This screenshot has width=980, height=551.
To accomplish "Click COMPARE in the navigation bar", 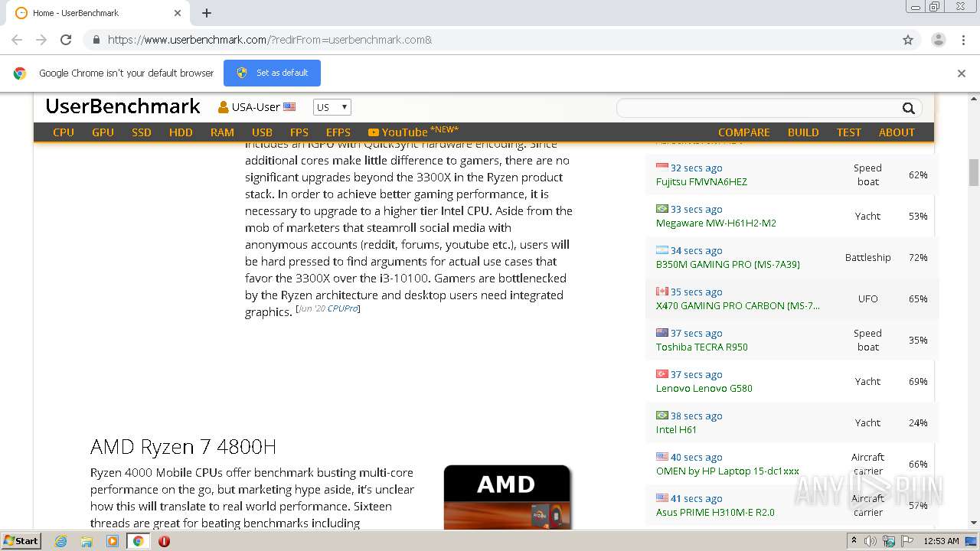I will (743, 132).
